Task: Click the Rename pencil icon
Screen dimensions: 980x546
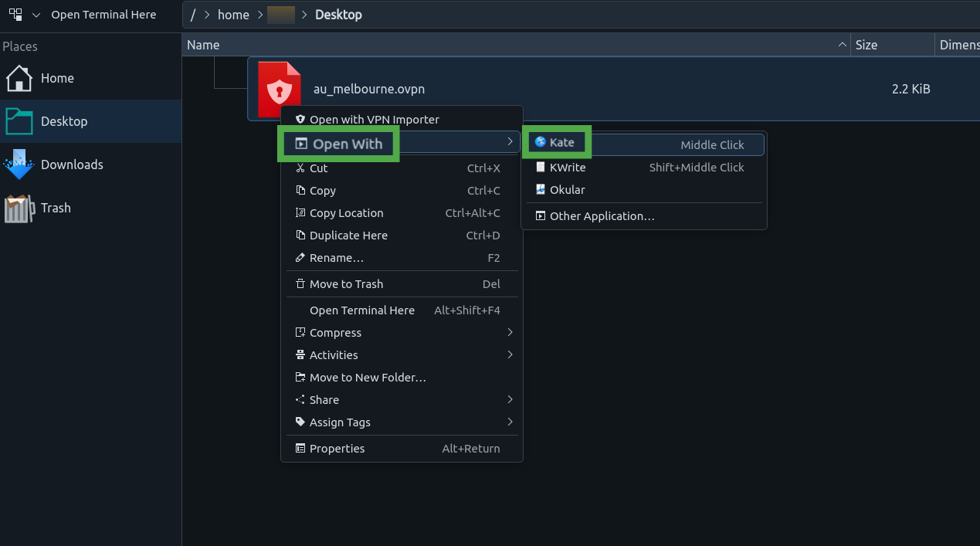Action: tap(301, 257)
